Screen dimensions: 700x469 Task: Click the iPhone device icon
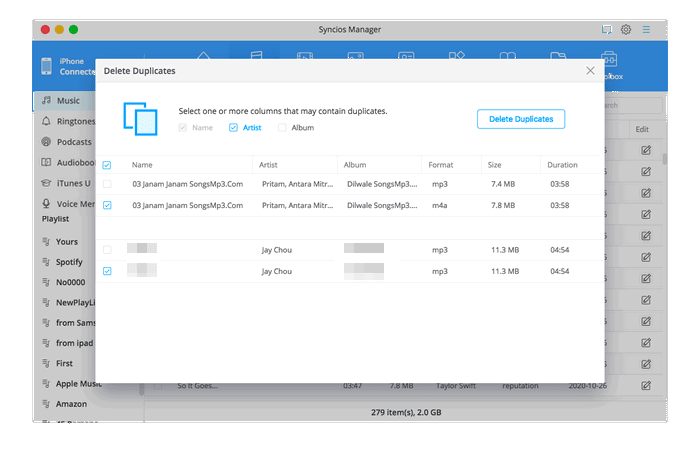(x=46, y=66)
